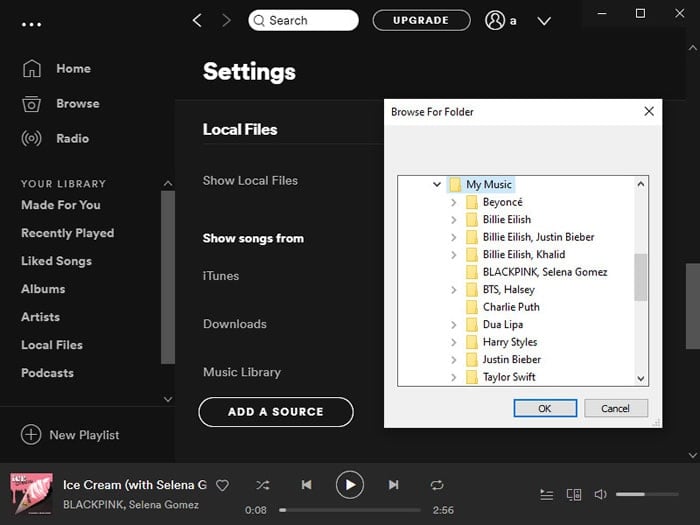Collapse the My Music folder
700x525 pixels.
(x=437, y=184)
